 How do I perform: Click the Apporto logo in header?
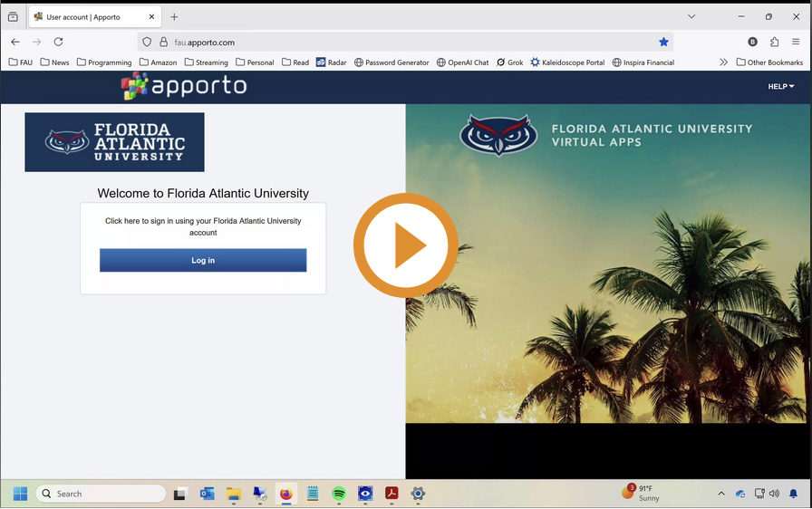[x=184, y=86]
